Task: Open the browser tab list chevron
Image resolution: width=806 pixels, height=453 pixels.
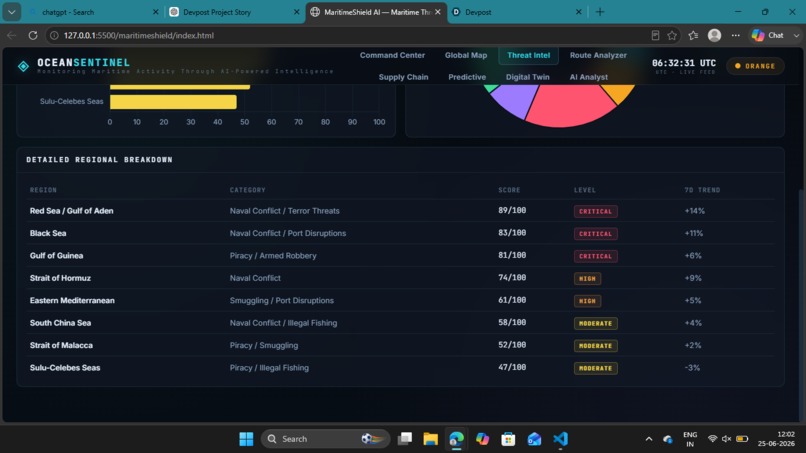Action: [11, 12]
